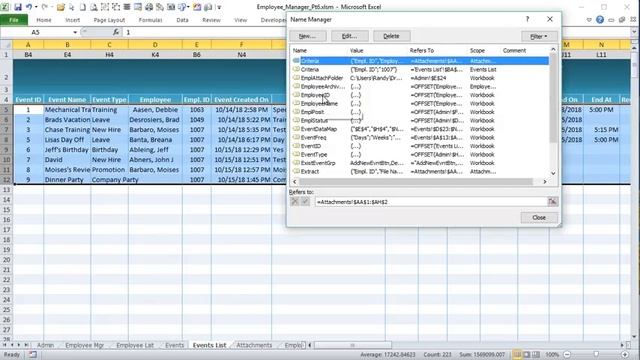This screenshot has width=640, height=360.
Task: Open the Filter dropdown in Name Manager
Action: pyautogui.click(x=539, y=36)
